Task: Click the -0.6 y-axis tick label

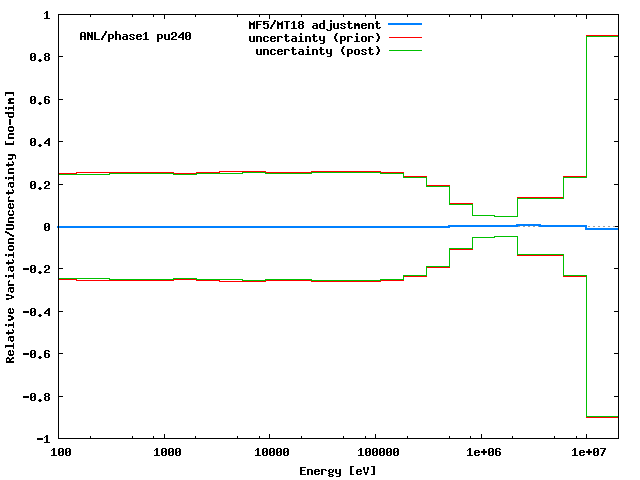Action: 38,354
